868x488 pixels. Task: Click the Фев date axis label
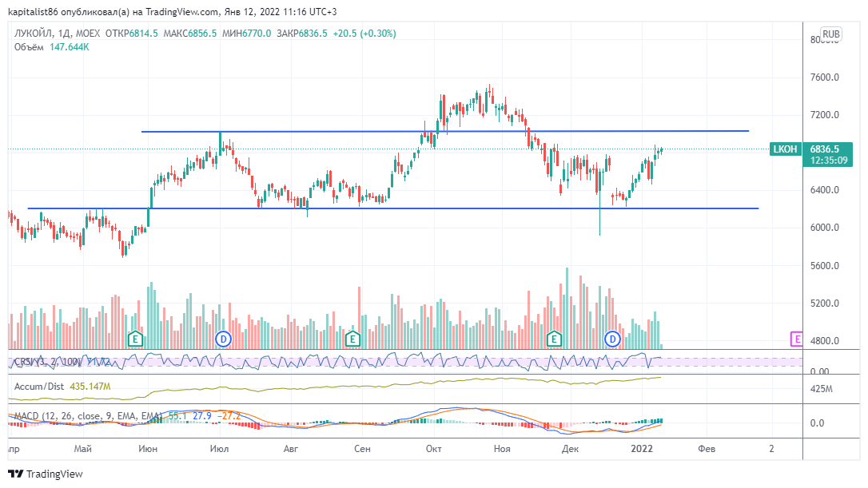[707, 448]
